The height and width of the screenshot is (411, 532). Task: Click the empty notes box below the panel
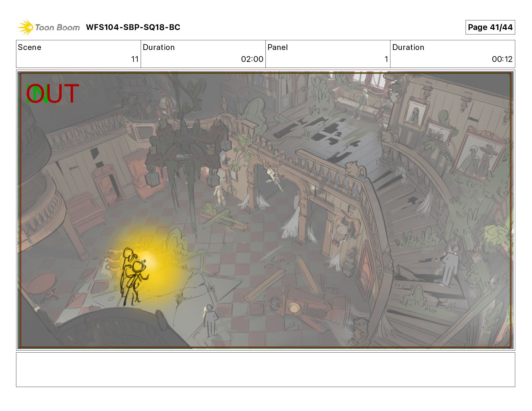tap(265, 370)
